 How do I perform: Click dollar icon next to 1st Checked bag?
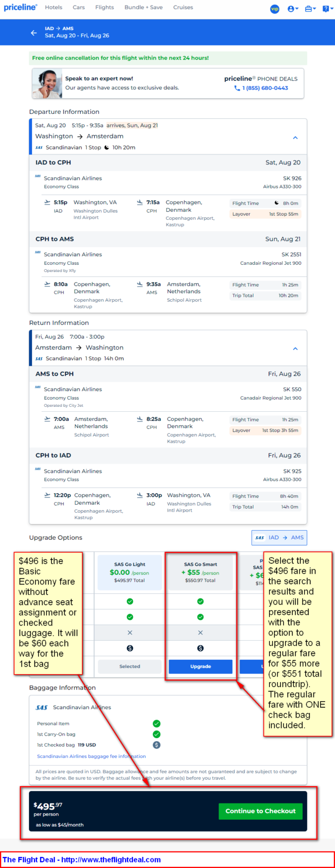[156, 745]
